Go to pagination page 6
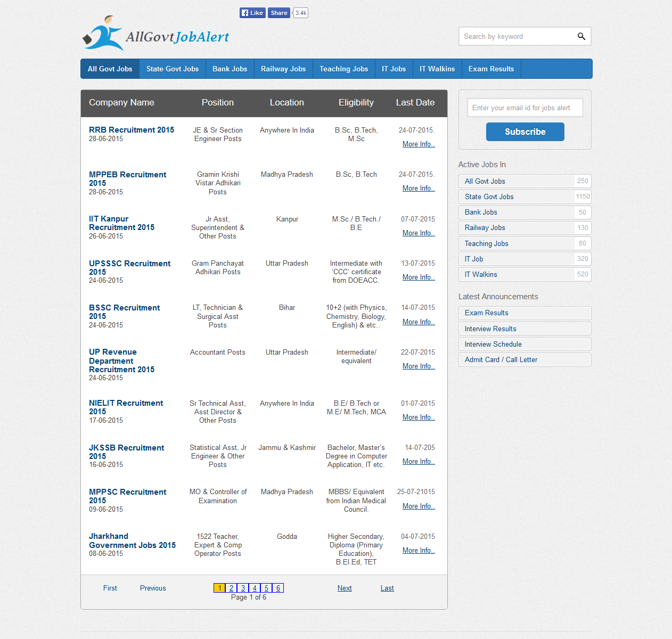Viewport: 672px width, 639px height. pyautogui.click(x=278, y=588)
